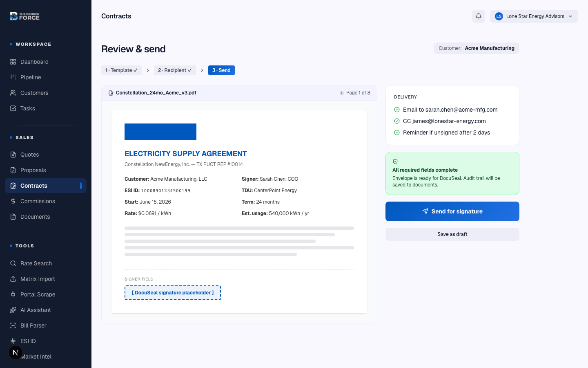This screenshot has height=368, width=588.
Task: Click check icon beside Email to sarah.chen
Action: click(x=397, y=110)
